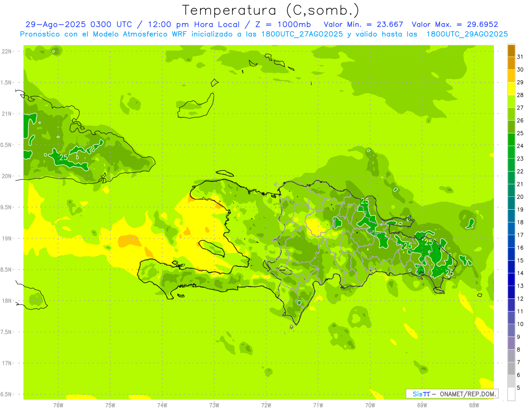This screenshot has width=532, height=411.
Task: Click the yellow legend swatch between 28 and 29
Action: tap(511, 89)
